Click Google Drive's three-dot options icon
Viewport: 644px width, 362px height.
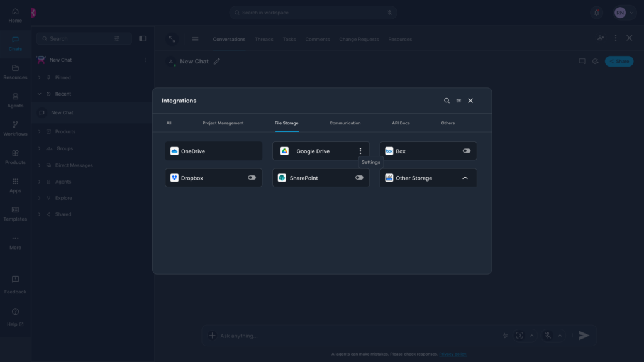point(360,151)
